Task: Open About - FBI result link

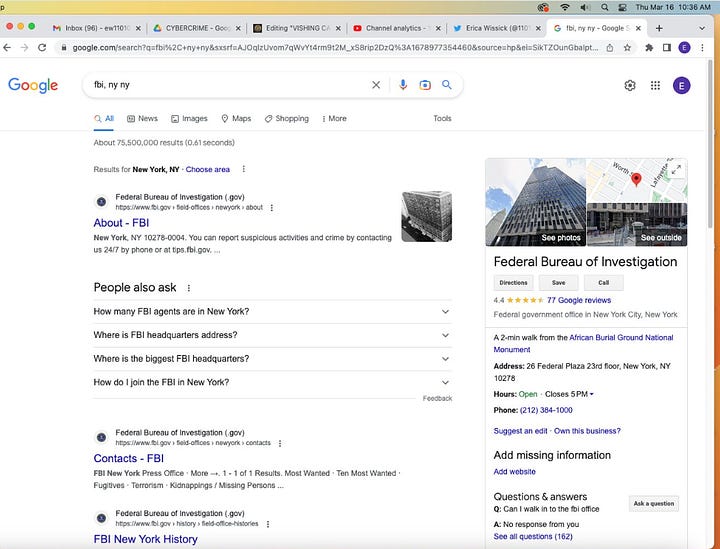Action: pos(121,223)
